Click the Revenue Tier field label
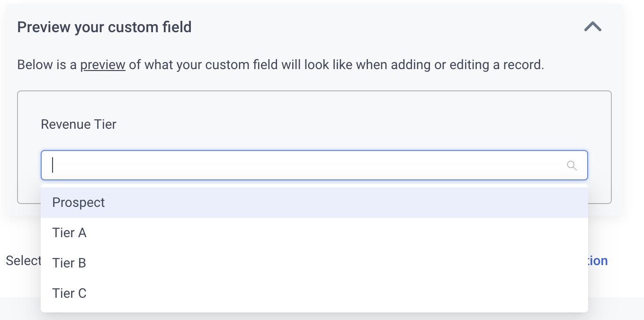This screenshot has height=320, width=644. point(79,124)
